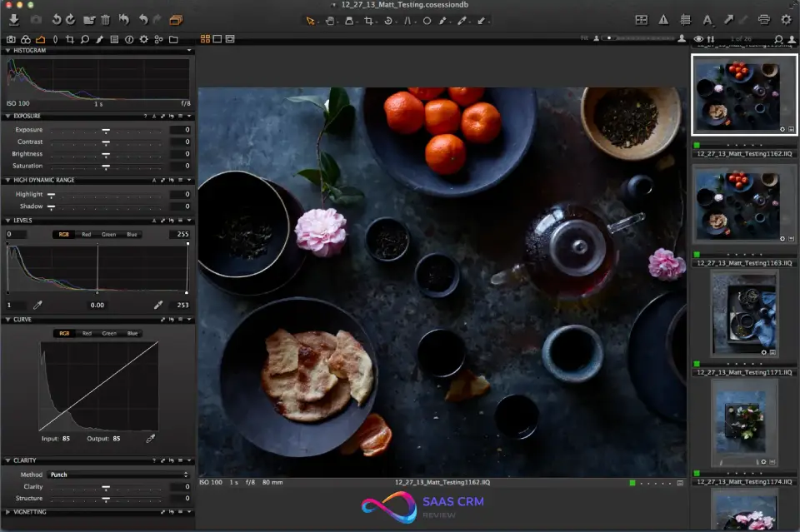
Task: Toggle the grid overlay in the toolbar
Action: click(x=684, y=19)
